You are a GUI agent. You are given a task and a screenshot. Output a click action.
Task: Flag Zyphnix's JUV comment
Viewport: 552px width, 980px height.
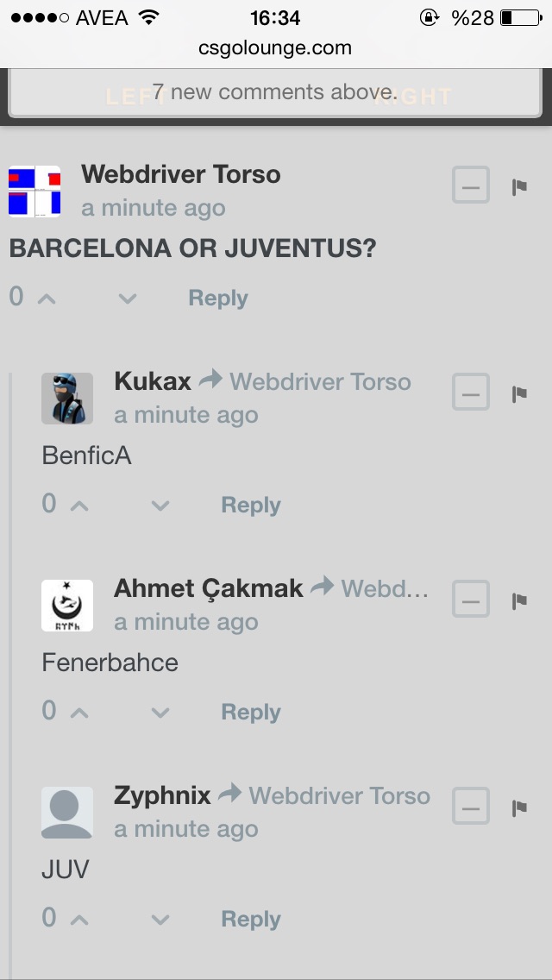tap(519, 808)
